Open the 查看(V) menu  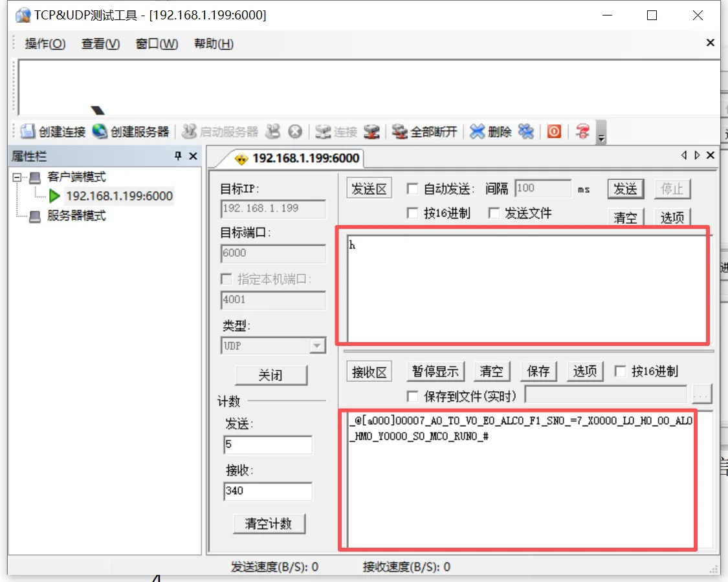click(x=101, y=43)
